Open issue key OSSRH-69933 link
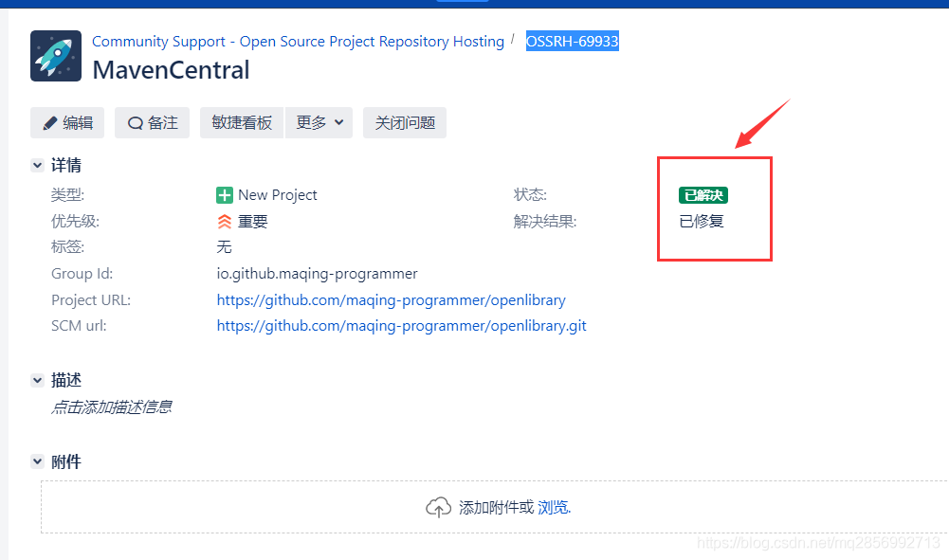Image resolution: width=949 pixels, height=560 pixels. [x=572, y=41]
